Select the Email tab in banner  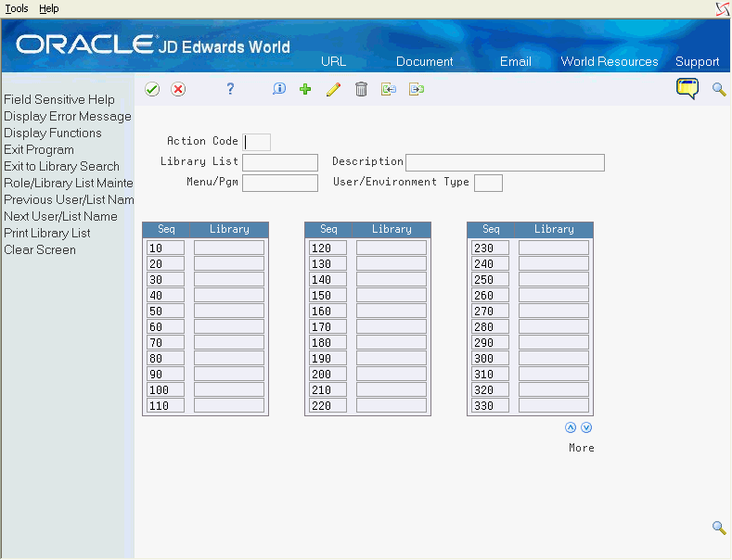(516, 61)
